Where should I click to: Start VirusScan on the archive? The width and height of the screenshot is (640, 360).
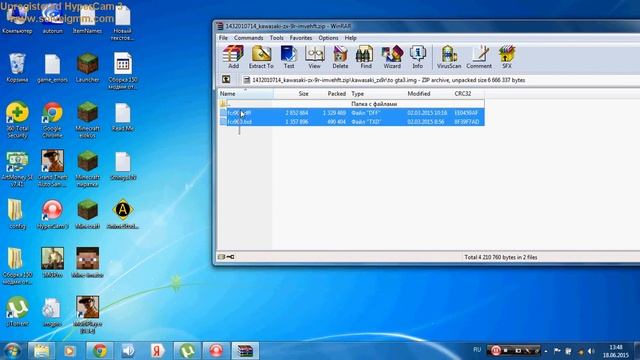(x=449, y=57)
